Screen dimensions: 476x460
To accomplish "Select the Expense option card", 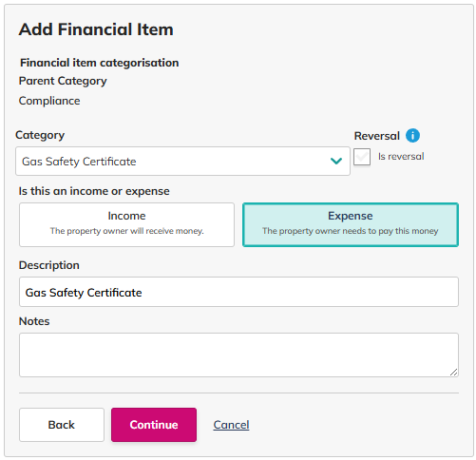I will [x=351, y=224].
